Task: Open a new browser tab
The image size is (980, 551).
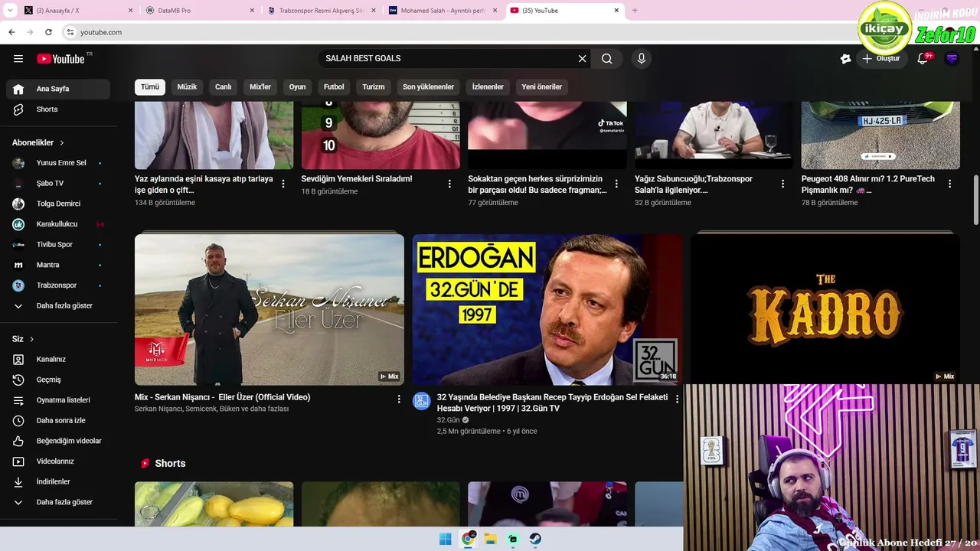Action: [635, 11]
